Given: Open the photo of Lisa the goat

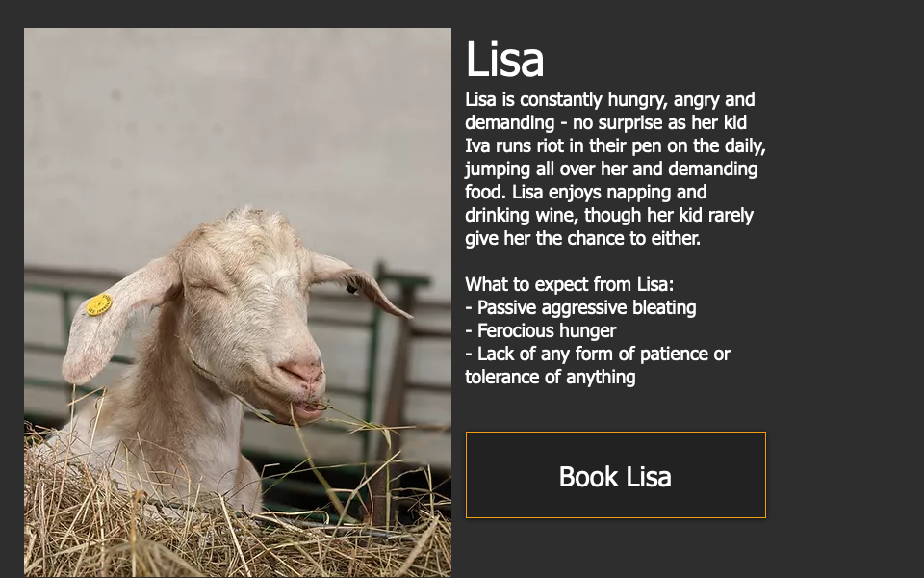Looking at the screenshot, I should pyautogui.click(x=237, y=302).
